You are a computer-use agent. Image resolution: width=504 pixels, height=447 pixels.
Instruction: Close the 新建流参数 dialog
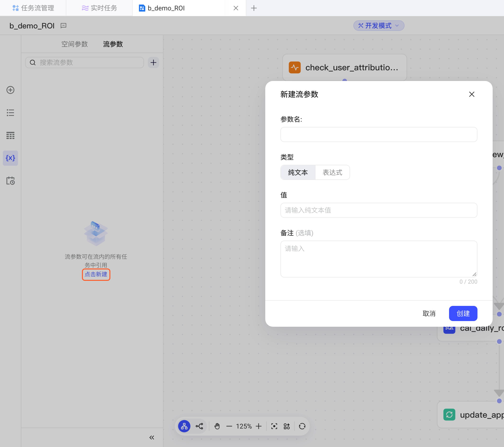pyautogui.click(x=472, y=94)
